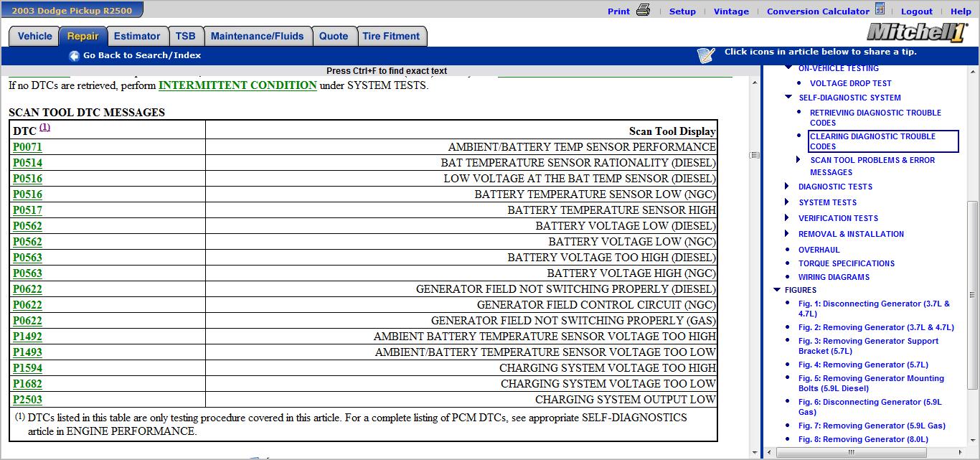
Task: Click the article pane scroll-up arrow
Action: point(754,83)
